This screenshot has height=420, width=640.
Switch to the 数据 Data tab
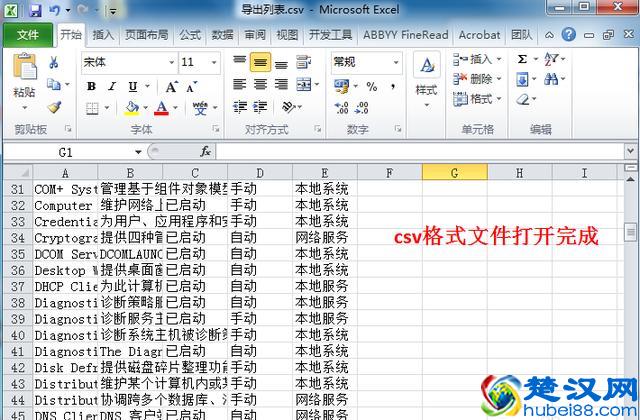coord(222,35)
